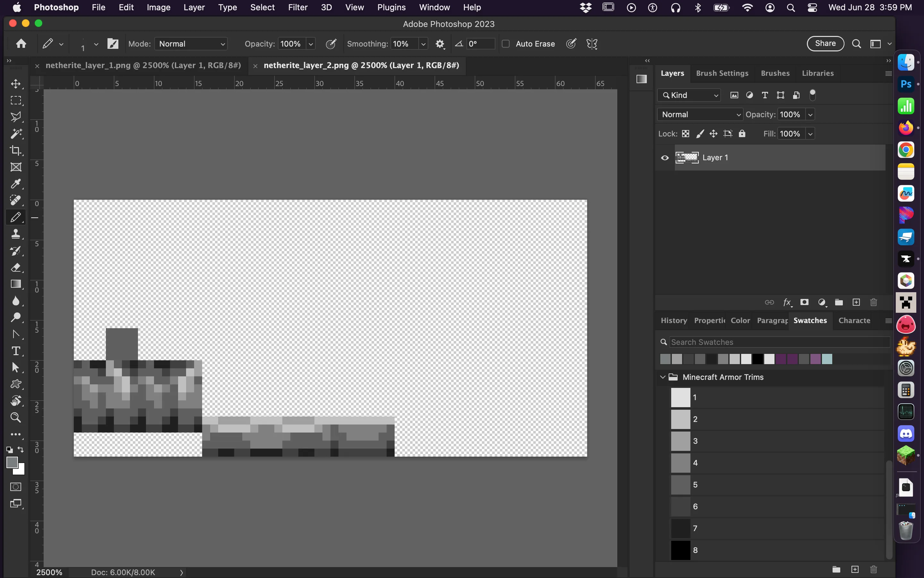Select the Custom Shape tool

(16, 384)
